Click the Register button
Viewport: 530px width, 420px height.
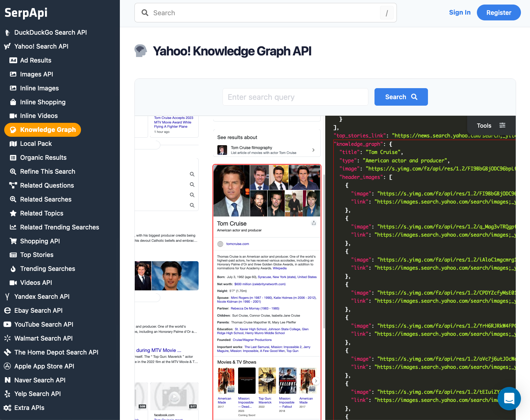(499, 13)
